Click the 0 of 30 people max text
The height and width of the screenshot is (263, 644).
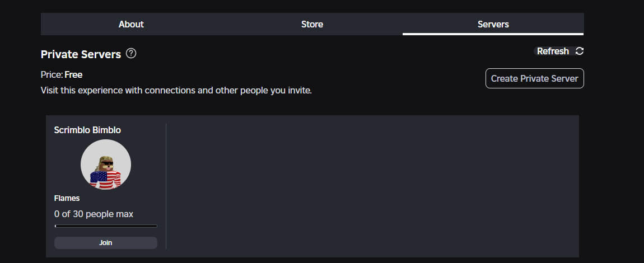coord(94,214)
